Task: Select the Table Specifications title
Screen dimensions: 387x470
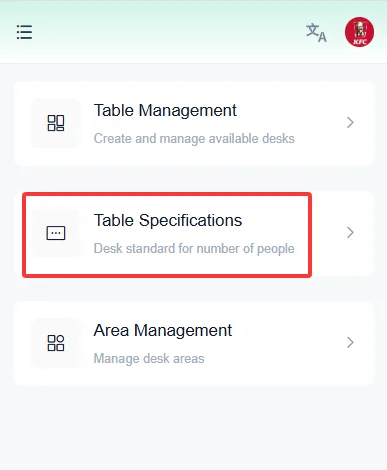Action: (x=168, y=221)
